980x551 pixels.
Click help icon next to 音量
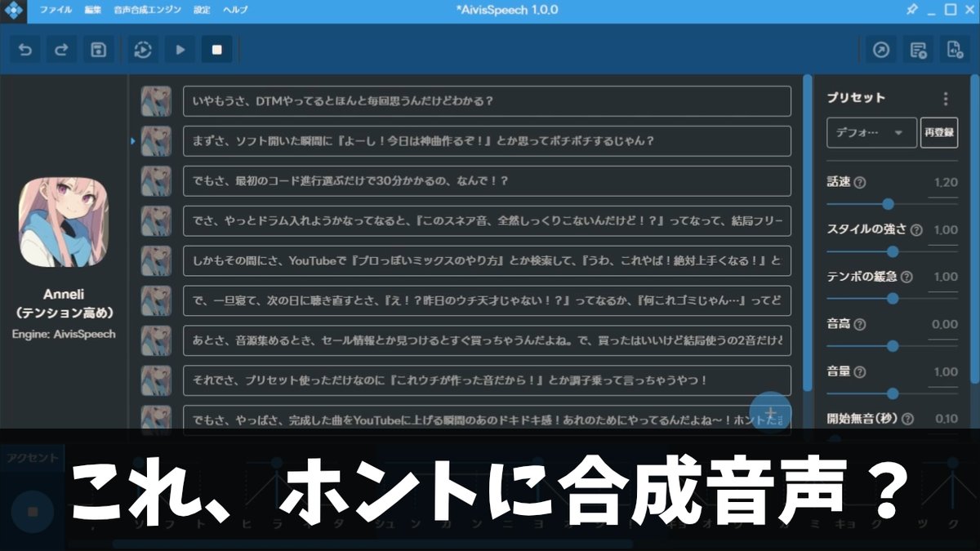tap(860, 372)
